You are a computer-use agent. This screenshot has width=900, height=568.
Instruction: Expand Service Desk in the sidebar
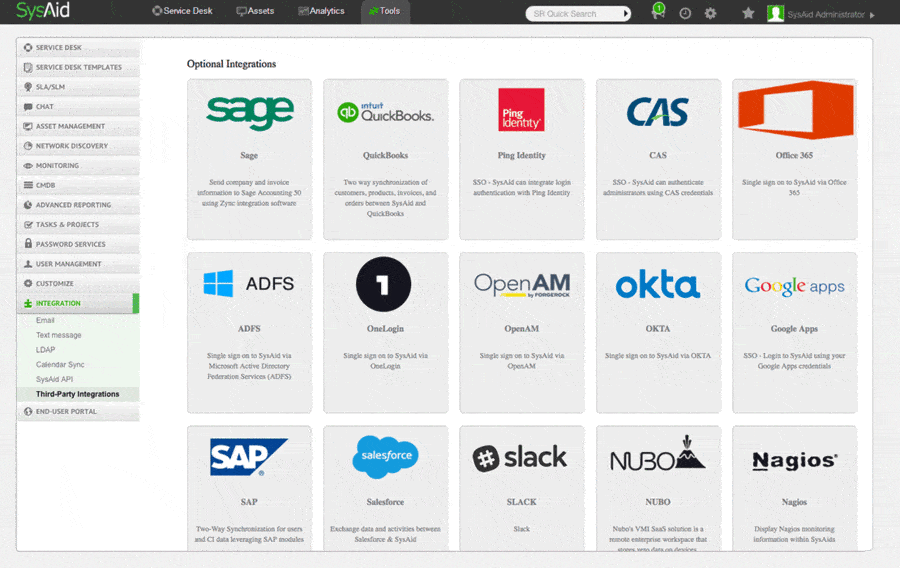(x=78, y=48)
